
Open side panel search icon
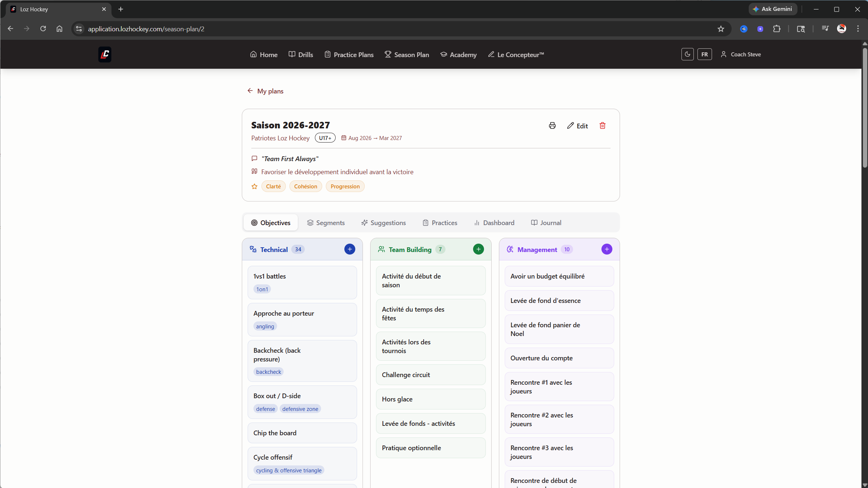click(x=801, y=29)
